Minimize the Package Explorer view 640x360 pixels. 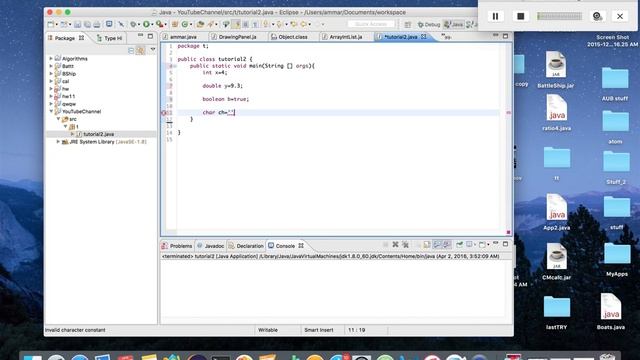[x=140, y=36]
